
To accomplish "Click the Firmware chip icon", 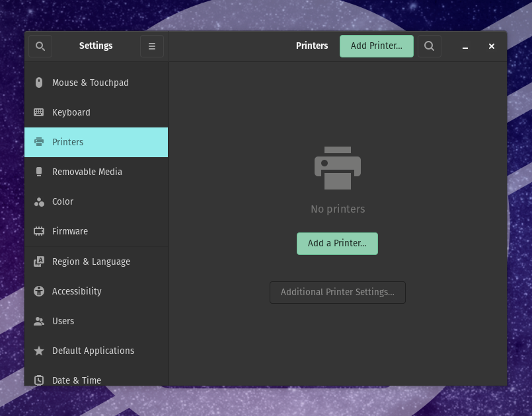I will tap(39, 232).
